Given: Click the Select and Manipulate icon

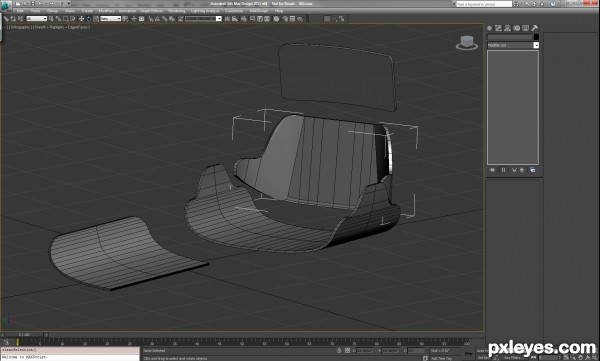Looking at the screenshot, I should tap(134, 18).
